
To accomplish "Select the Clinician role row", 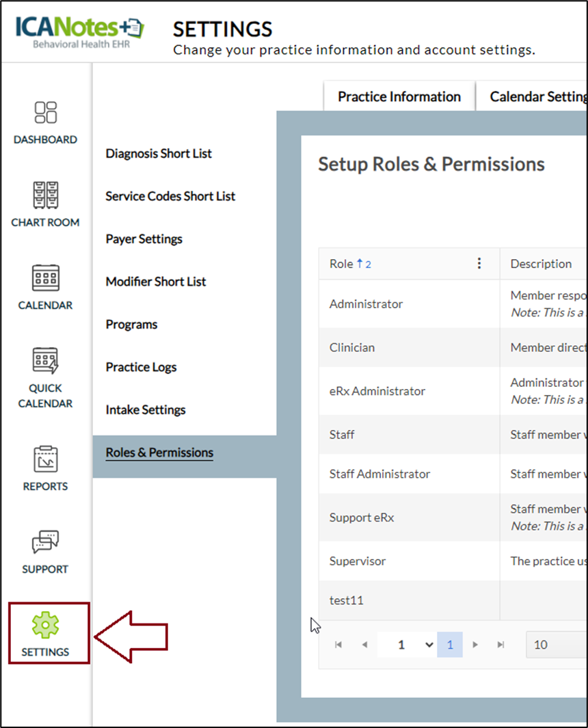I will click(x=352, y=347).
